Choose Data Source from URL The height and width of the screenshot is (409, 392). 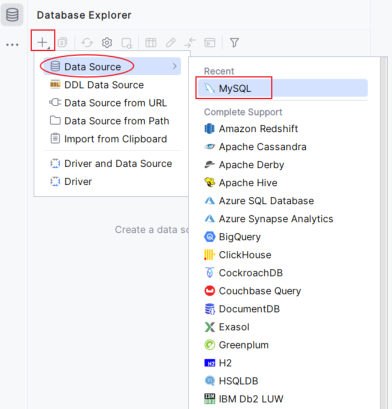111,103
